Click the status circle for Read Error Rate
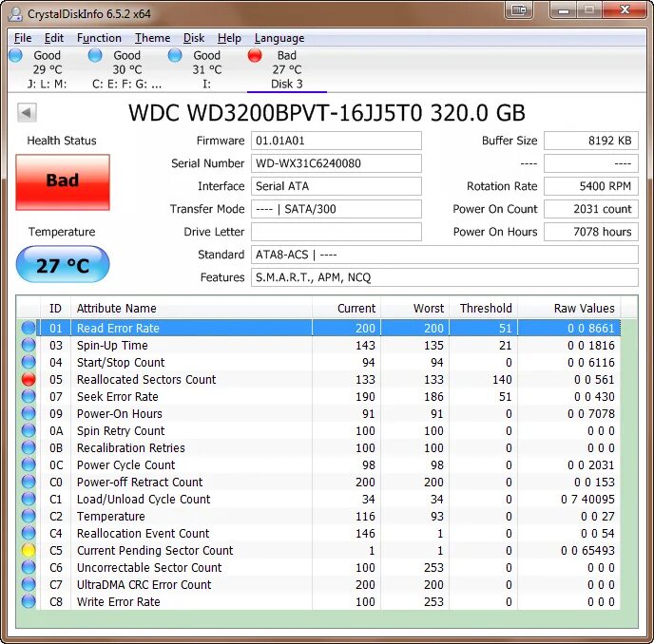This screenshot has width=654, height=644. pyautogui.click(x=29, y=328)
